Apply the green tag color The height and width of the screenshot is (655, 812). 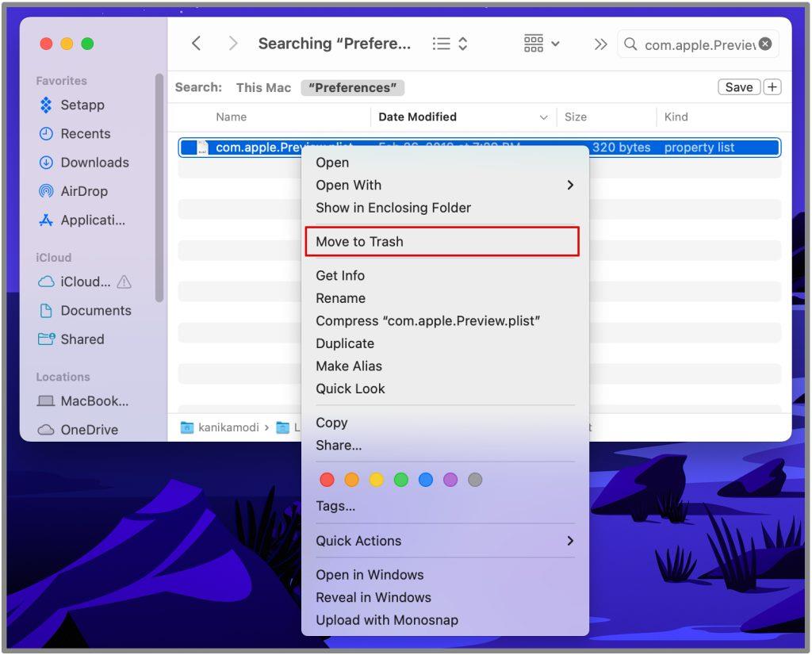point(401,480)
